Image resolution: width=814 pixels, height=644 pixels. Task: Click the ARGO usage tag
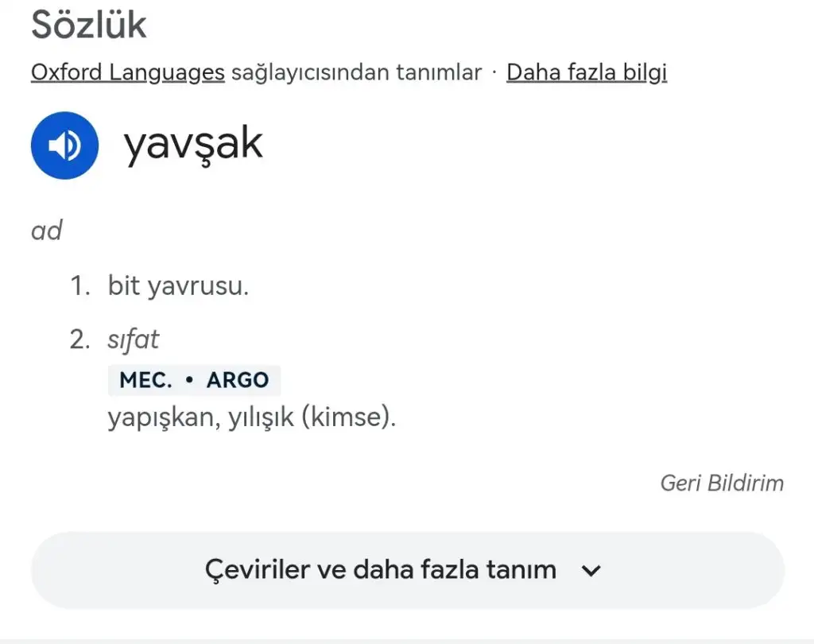(238, 380)
